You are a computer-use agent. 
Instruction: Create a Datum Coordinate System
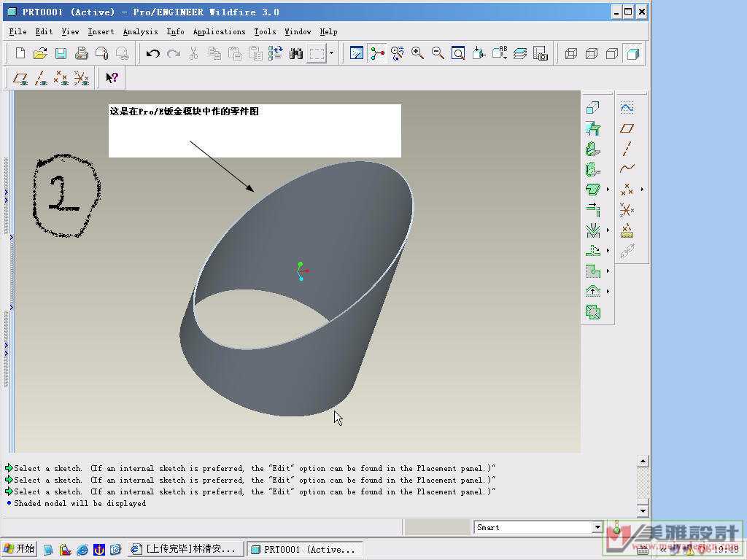click(x=627, y=210)
